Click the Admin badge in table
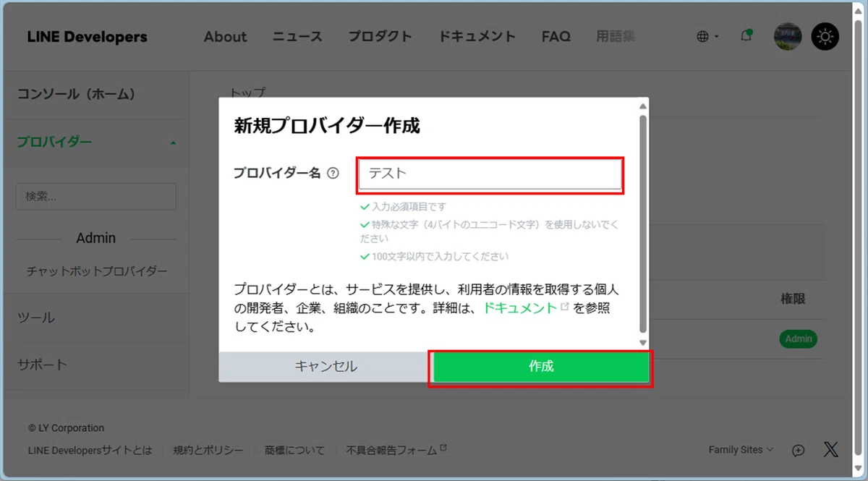Viewport: 868px width, 481px height. point(799,339)
